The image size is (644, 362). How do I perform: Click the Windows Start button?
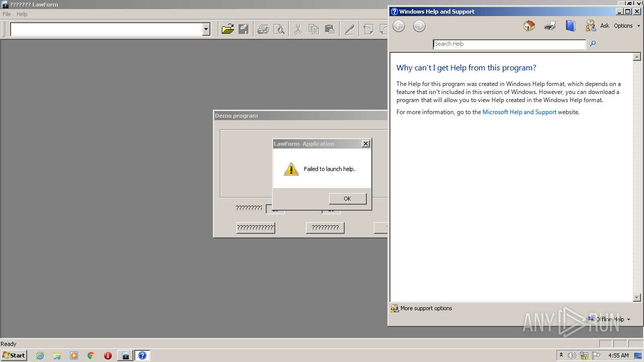point(14,355)
